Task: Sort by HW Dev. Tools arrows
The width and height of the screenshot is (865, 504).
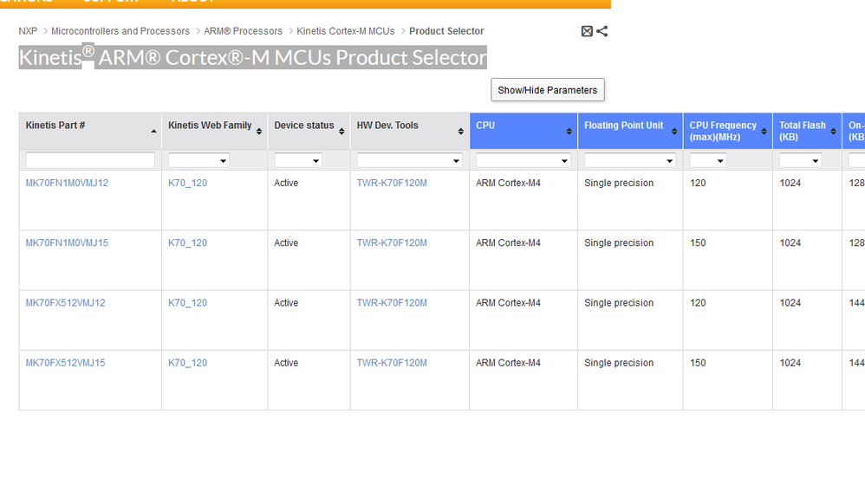Action: click(460, 132)
